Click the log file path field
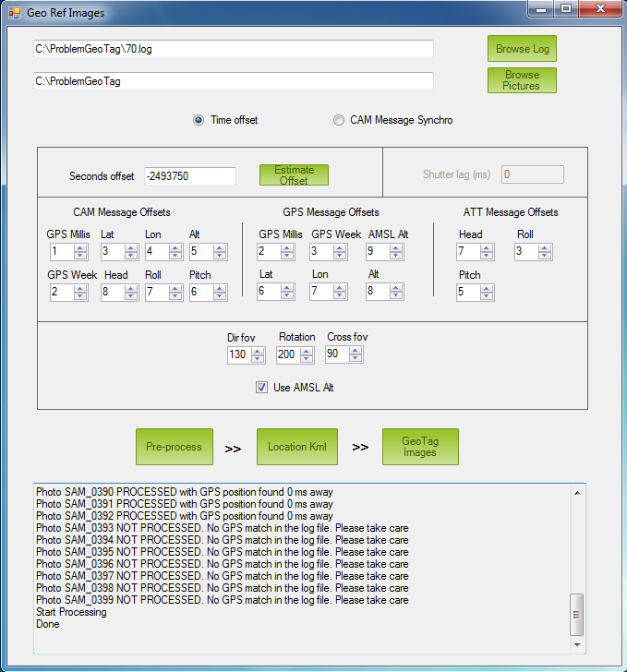This screenshot has width=627, height=672. click(x=233, y=49)
